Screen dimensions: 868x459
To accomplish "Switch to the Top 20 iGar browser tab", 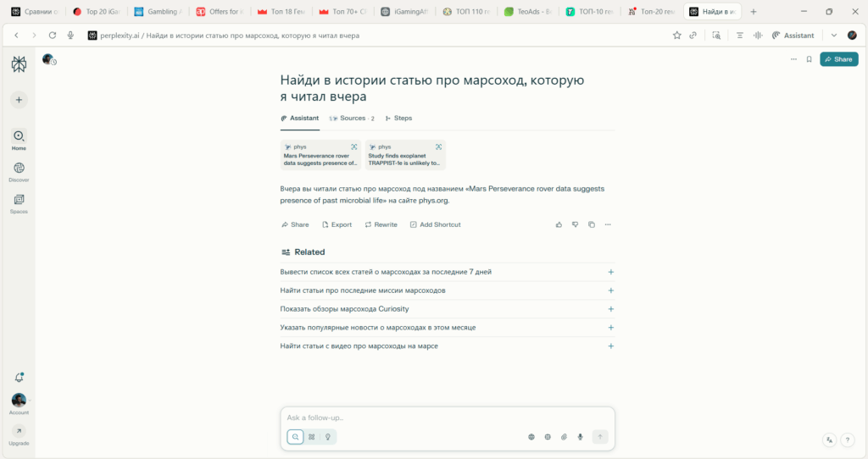I will coord(97,12).
